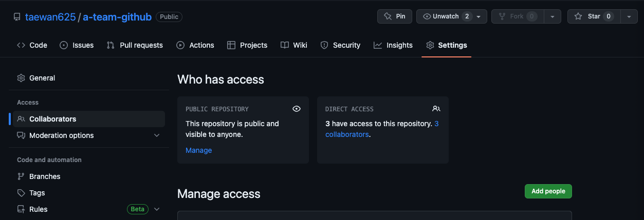Open the taewan625 owner link
The height and width of the screenshot is (220, 644).
coord(50,17)
